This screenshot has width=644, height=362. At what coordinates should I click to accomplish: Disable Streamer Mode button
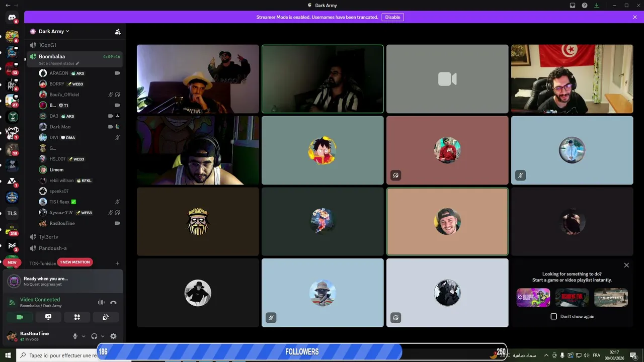coord(392,17)
